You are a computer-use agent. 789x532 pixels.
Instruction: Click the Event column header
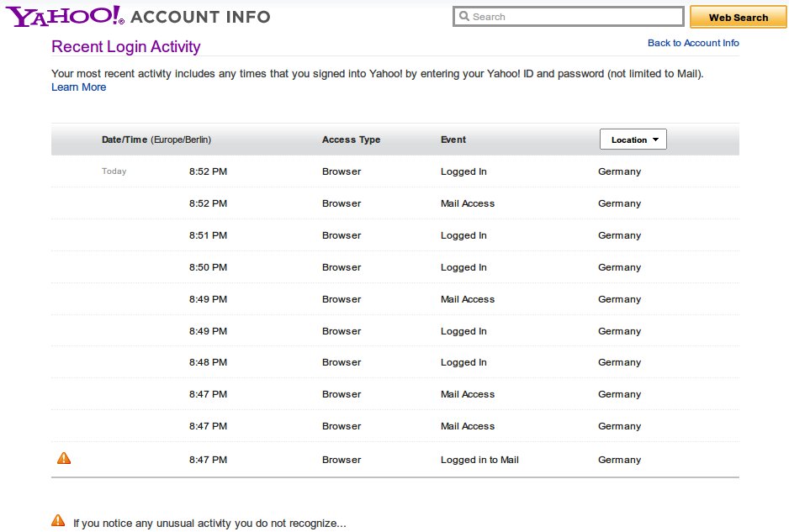tap(453, 140)
